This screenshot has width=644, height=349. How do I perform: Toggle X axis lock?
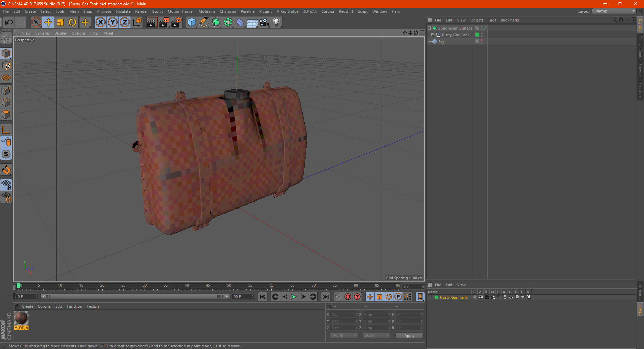[100, 22]
